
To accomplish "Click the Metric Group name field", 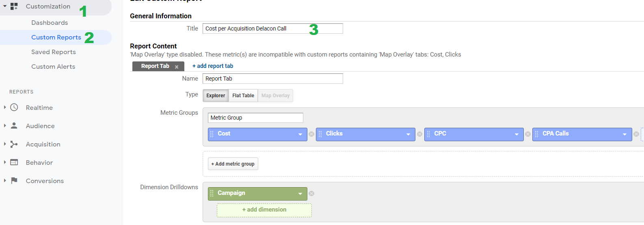I will (x=255, y=118).
